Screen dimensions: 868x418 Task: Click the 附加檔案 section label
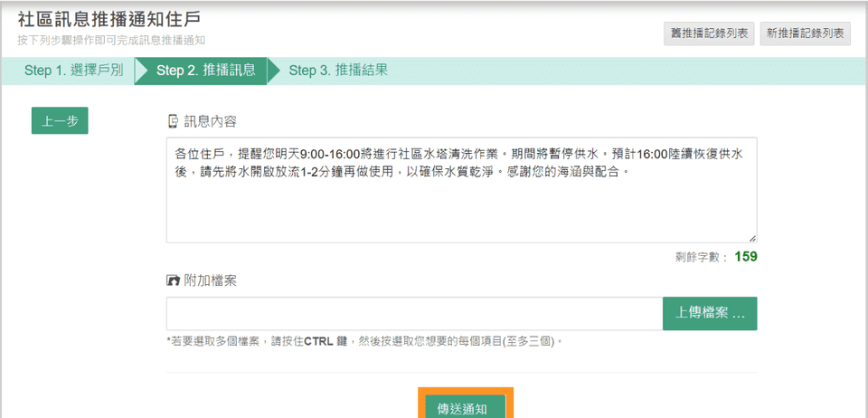click(211, 280)
